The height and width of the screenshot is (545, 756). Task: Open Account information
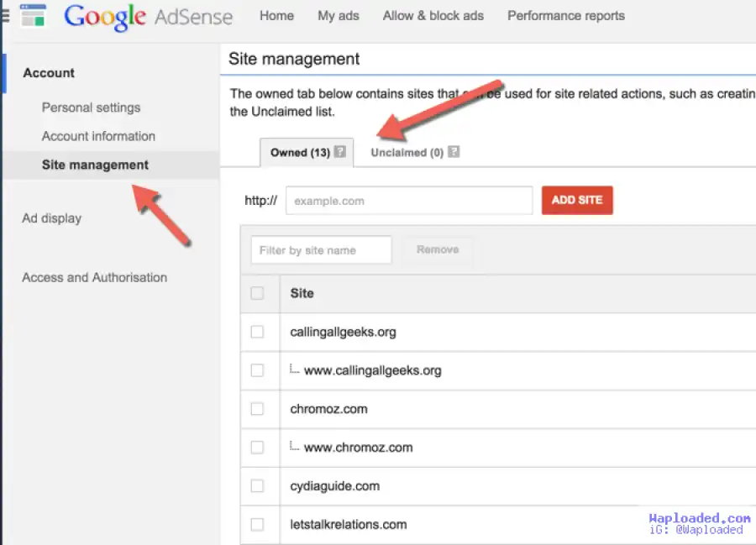[98, 136]
